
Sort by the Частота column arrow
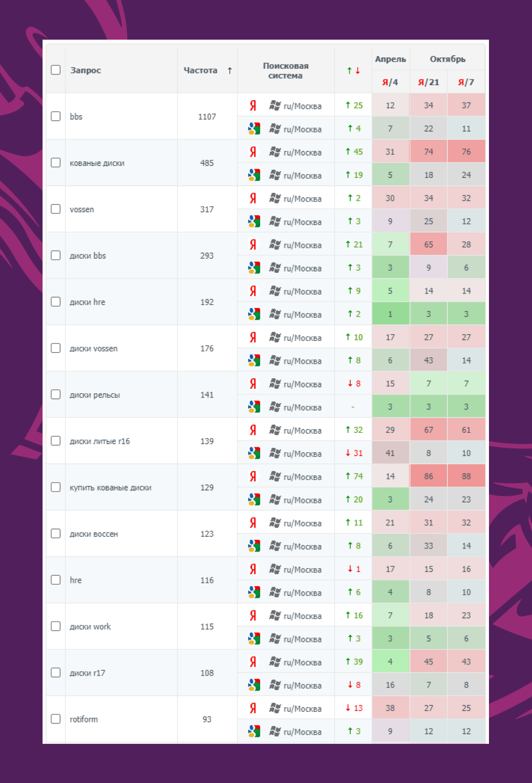[x=230, y=71]
